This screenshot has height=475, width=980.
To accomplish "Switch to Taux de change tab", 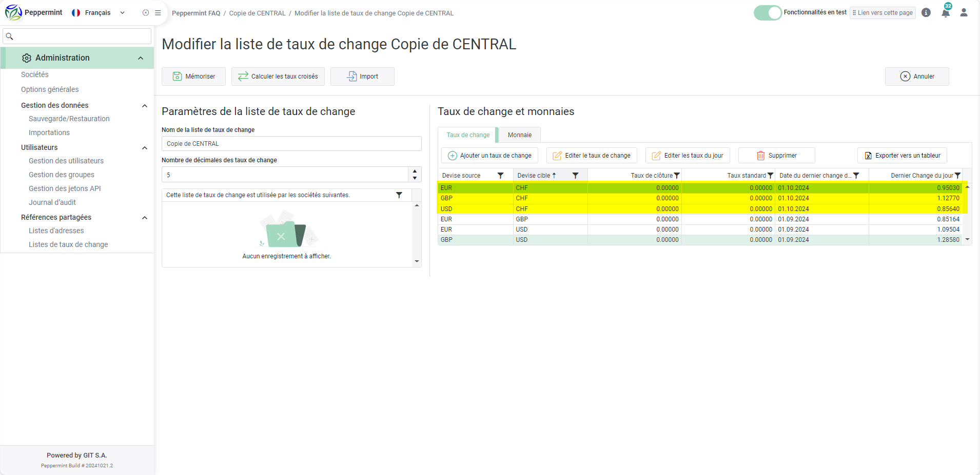I will click(x=468, y=135).
